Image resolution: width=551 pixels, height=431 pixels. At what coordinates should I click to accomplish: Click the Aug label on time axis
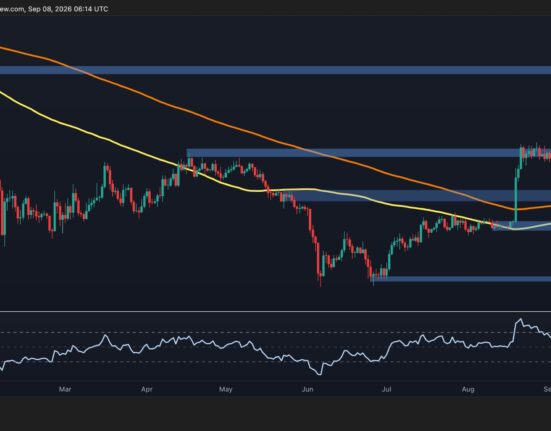pyautogui.click(x=468, y=389)
